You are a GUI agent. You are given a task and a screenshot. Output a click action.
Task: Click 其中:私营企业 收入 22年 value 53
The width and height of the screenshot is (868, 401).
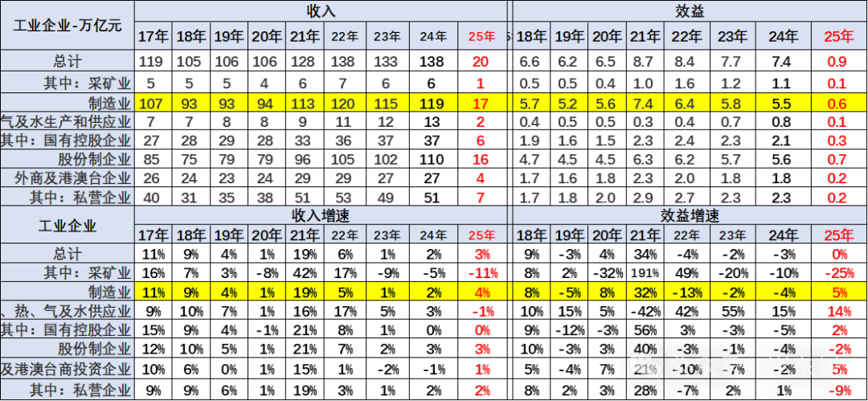click(344, 198)
